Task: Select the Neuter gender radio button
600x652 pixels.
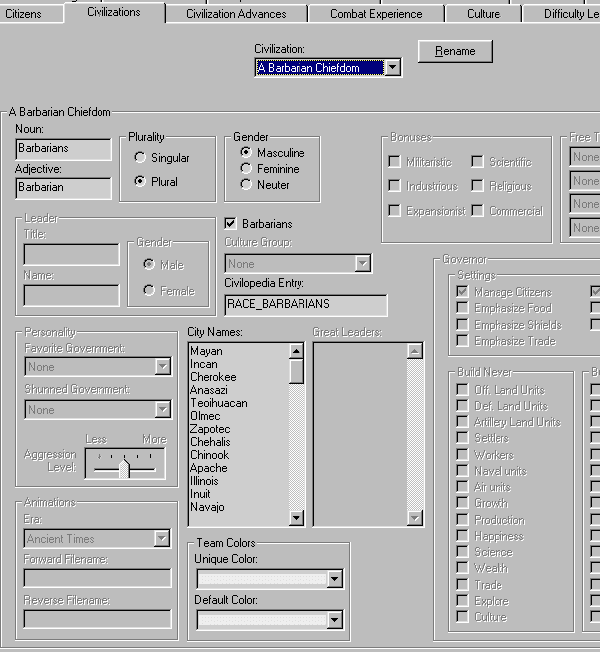Action: (247, 185)
